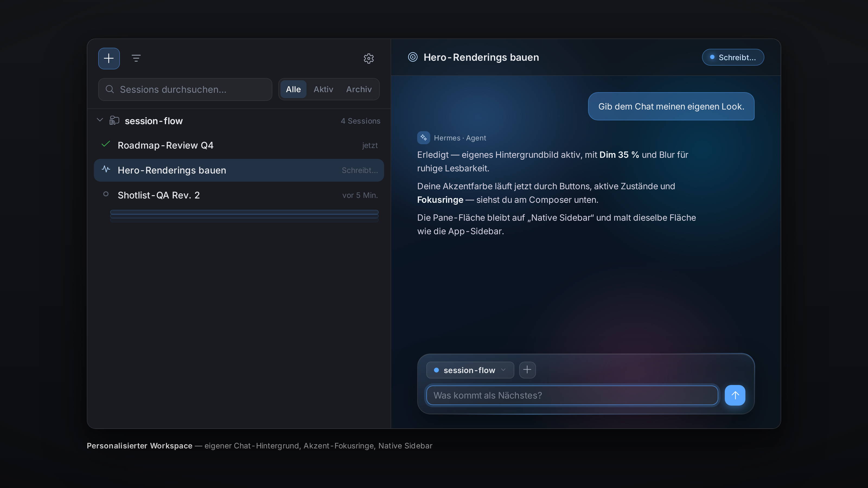Open the session-flow dropdown in composer
Image resolution: width=868 pixels, height=488 pixels.
click(470, 370)
